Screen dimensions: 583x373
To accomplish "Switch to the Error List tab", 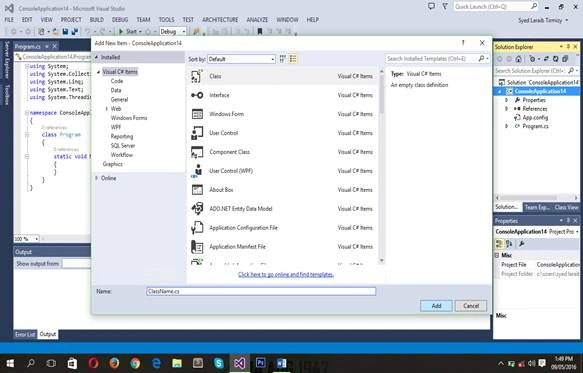I will tap(25, 334).
